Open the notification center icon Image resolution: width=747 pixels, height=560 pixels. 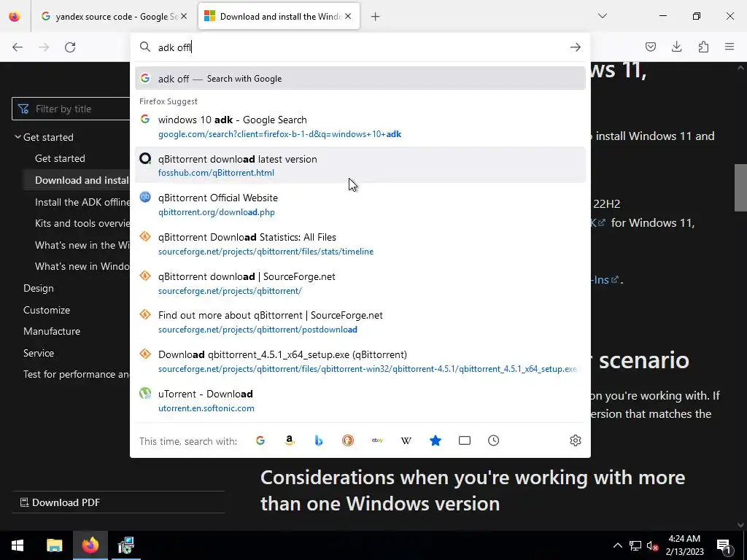(724, 545)
